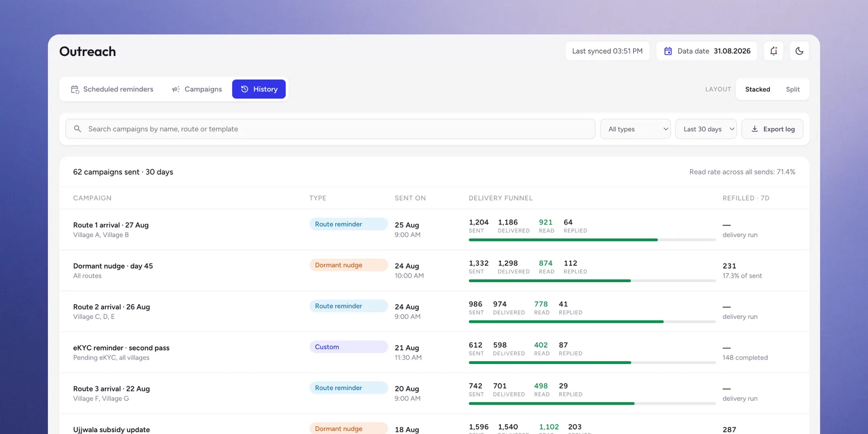Click the Data date 31.08.2026 button

[707, 51]
